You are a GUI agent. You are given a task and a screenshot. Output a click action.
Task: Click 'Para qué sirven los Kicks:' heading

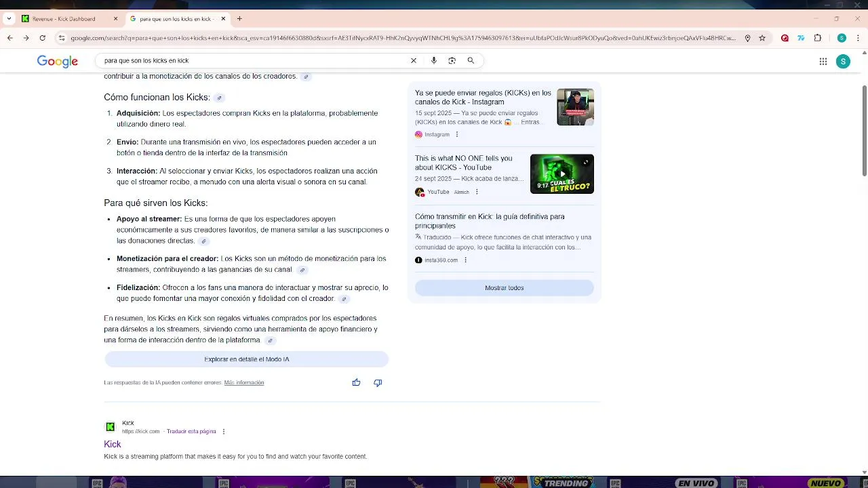(155, 203)
